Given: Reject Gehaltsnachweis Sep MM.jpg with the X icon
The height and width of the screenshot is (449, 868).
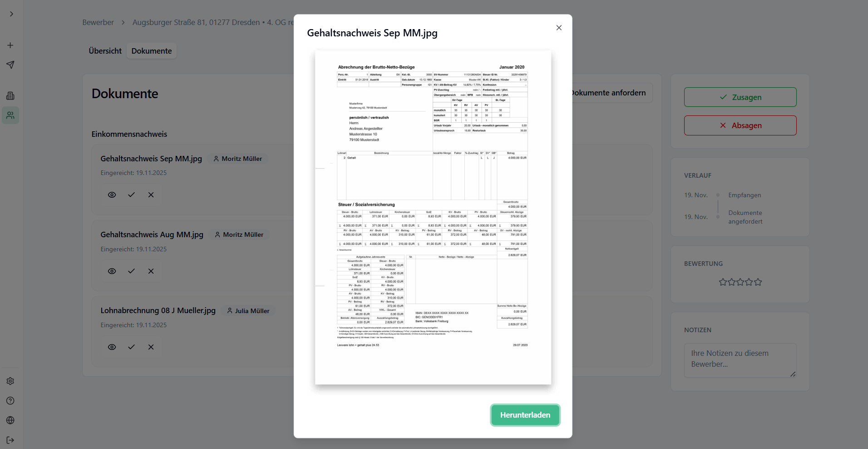Looking at the screenshot, I should 151,195.
